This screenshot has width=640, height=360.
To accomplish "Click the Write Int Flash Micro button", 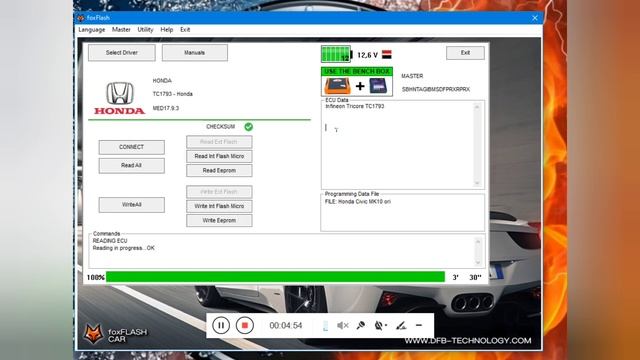I will (x=219, y=206).
